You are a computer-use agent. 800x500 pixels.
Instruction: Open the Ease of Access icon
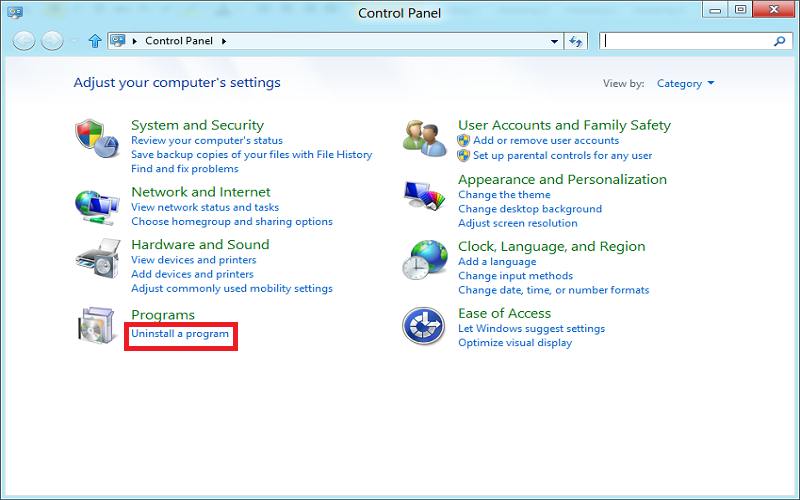click(x=423, y=326)
